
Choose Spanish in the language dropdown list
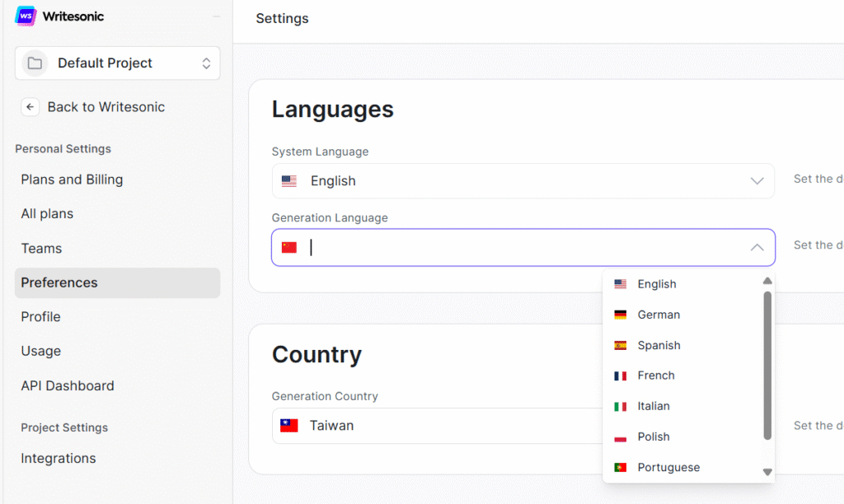[x=659, y=345]
